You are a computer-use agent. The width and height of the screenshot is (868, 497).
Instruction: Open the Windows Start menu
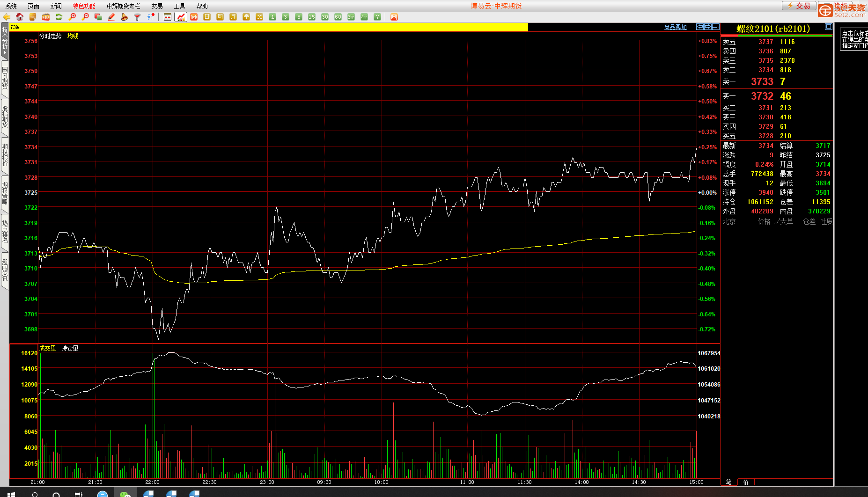point(11,494)
